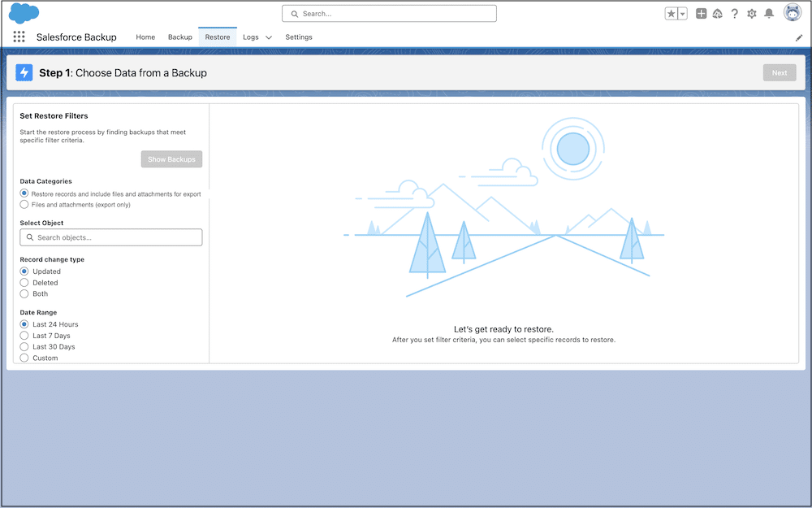Set date range to Last 24 Hours
The image size is (812, 508).
pos(24,324)
